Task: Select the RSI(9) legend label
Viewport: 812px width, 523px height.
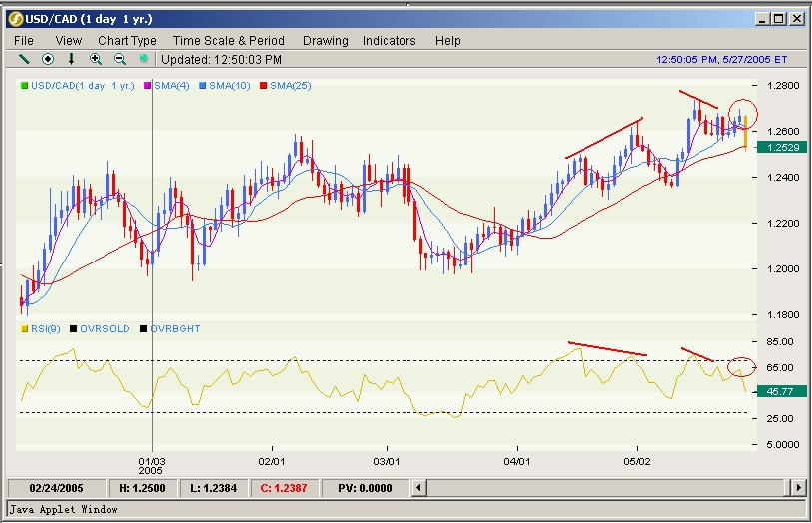Action: [x=46, y=329]
